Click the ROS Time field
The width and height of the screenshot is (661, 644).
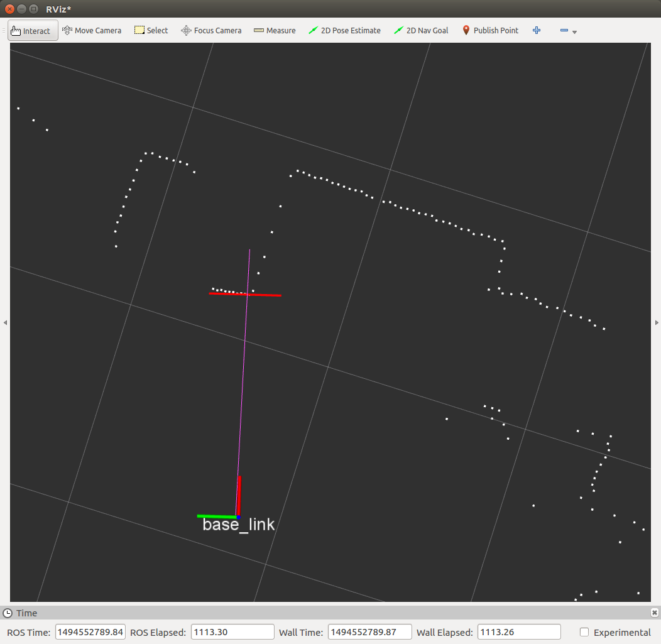coord(90,632)
